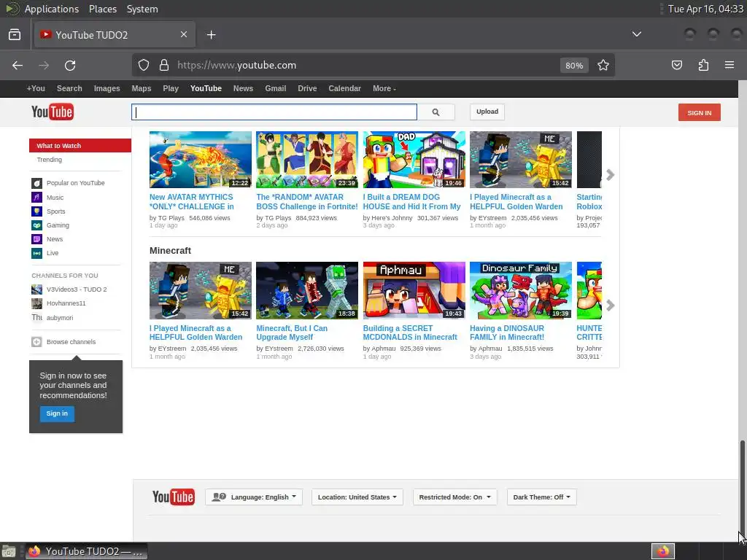The height and width of the screenshot is (560, 747).
Task: Open Popular on YouTube channel icon
Action: 36,183
